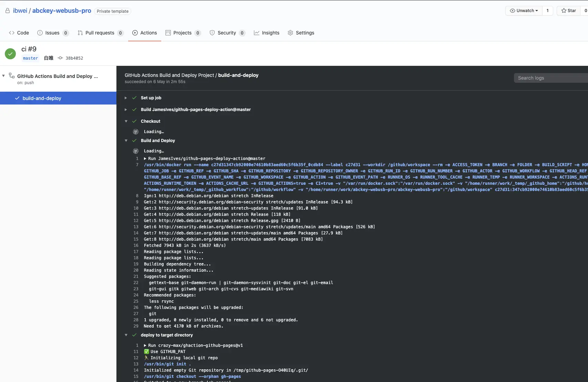
Task: Open the Security tab
Action: (227, 33)
